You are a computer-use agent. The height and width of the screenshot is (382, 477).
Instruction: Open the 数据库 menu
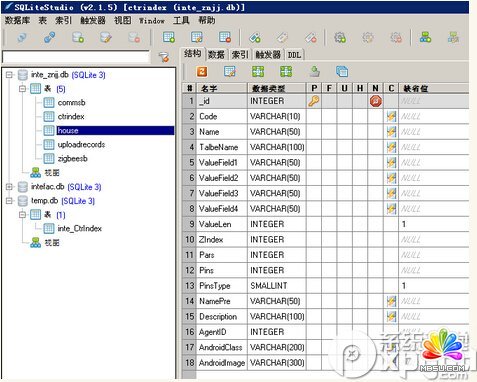click(x=17, y=21)
